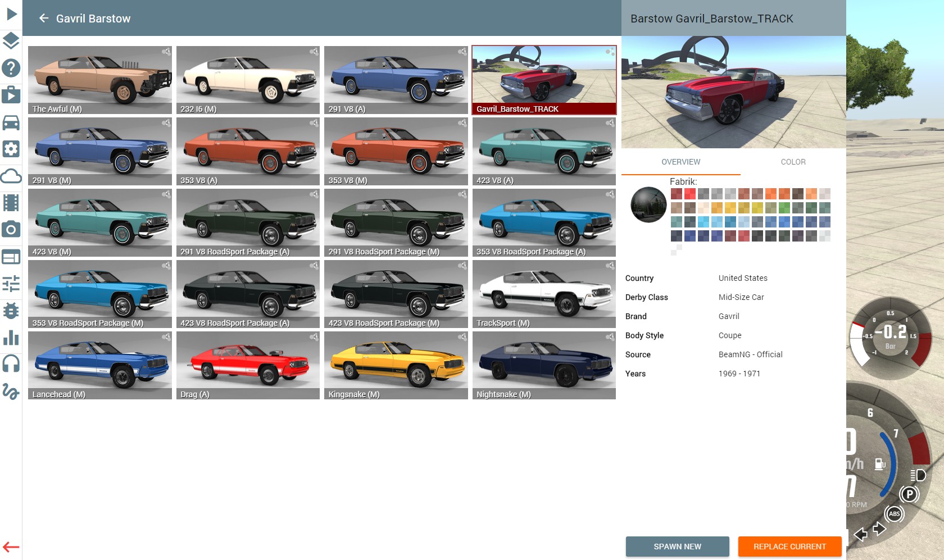Screen dimensions: 944x560
Task: Click the large Barstow preview image
Action: (734, 92)
